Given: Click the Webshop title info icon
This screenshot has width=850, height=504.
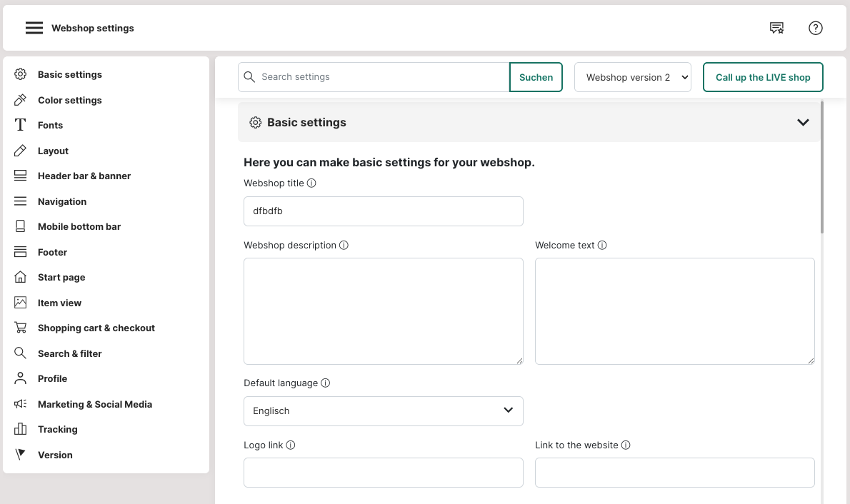Looking at the screenshot, I should tap(311, 183).
